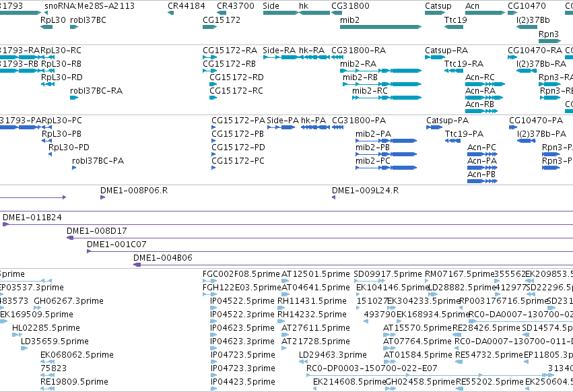Image resolution: width=573 pixels, height=392 pixels.
Task: Select the DME1-004B06 BAC label
Action: (x=163, y=258)
